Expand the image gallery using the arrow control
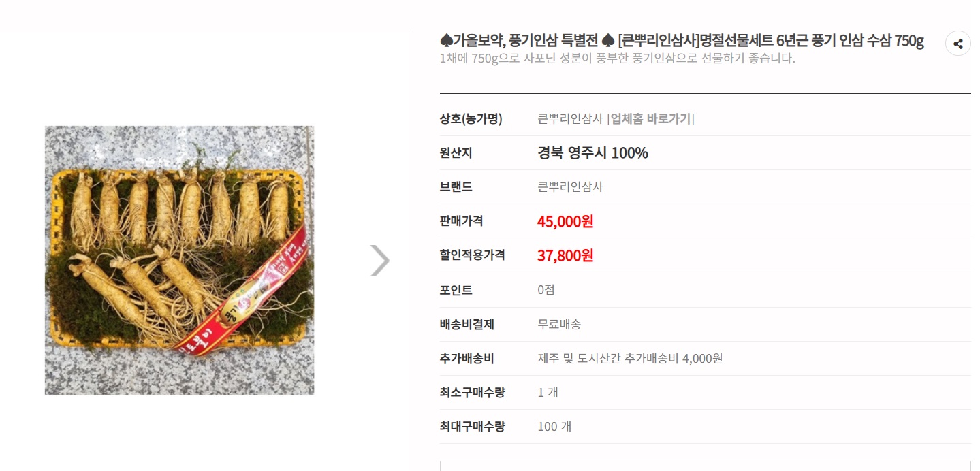980x471 pixels. pyautogui.click(x=379, y=260)
